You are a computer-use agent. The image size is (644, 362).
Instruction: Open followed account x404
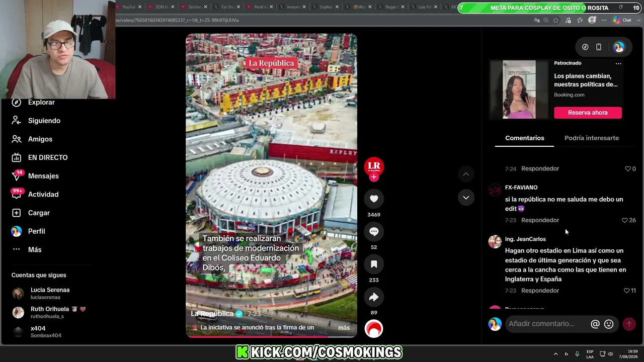coord(36,331)
